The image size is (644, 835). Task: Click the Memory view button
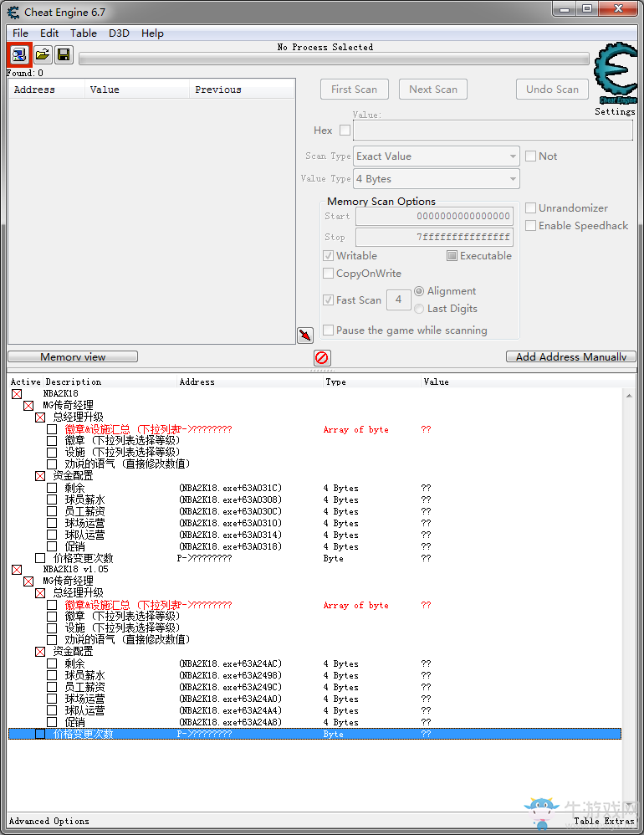pyautogui.click(x=73, y=356)
